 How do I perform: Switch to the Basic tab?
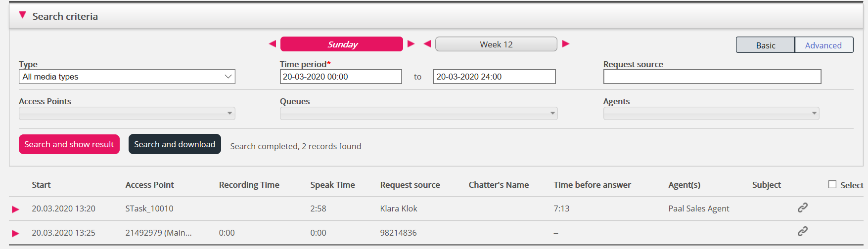point(765,45)
